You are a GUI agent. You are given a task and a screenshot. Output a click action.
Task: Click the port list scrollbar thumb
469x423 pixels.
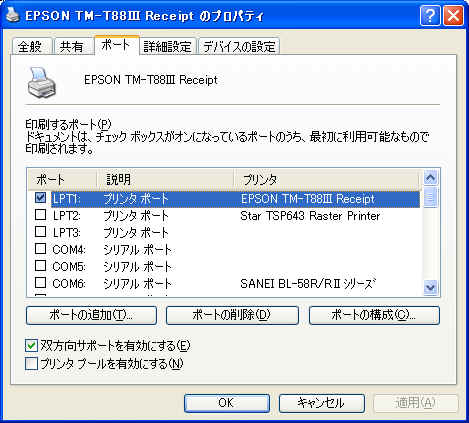[x=431, y=197]
